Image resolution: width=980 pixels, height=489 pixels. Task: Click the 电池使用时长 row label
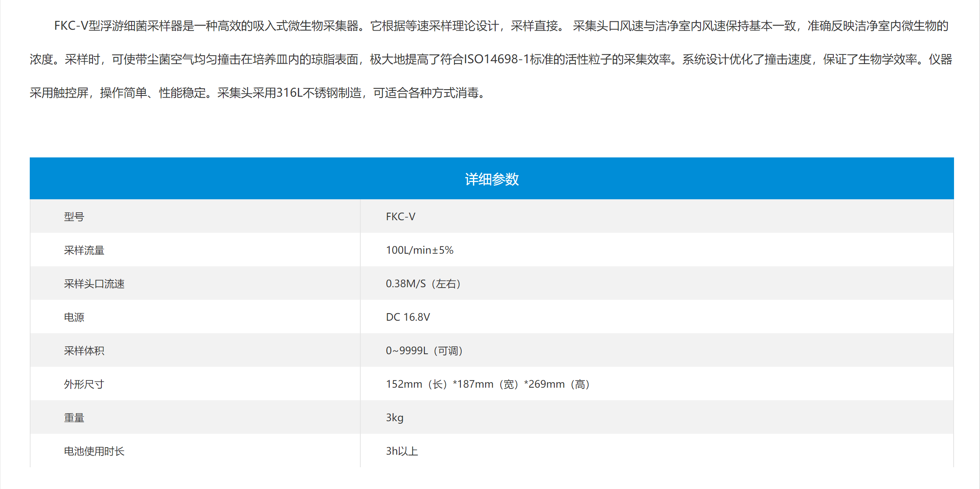(94, 451)
